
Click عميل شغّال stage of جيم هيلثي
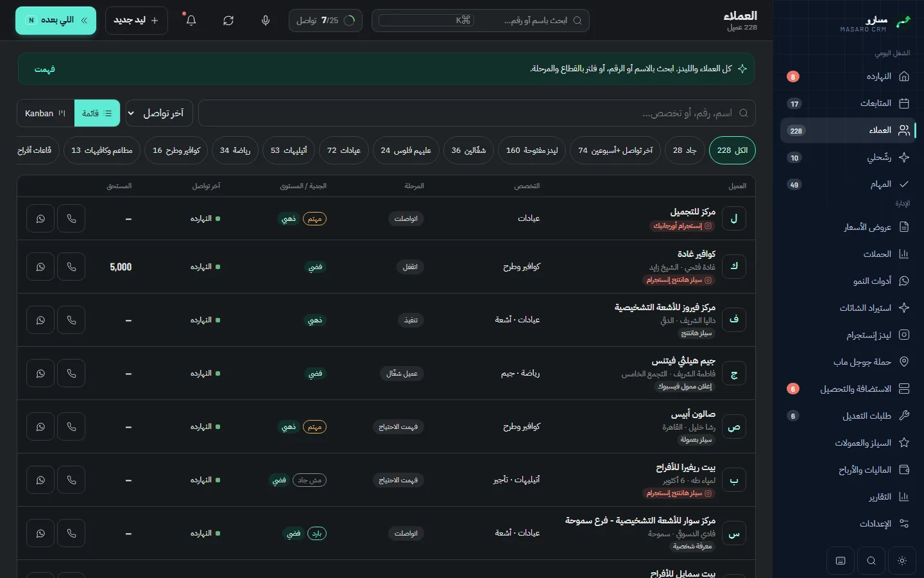point(402,374)
